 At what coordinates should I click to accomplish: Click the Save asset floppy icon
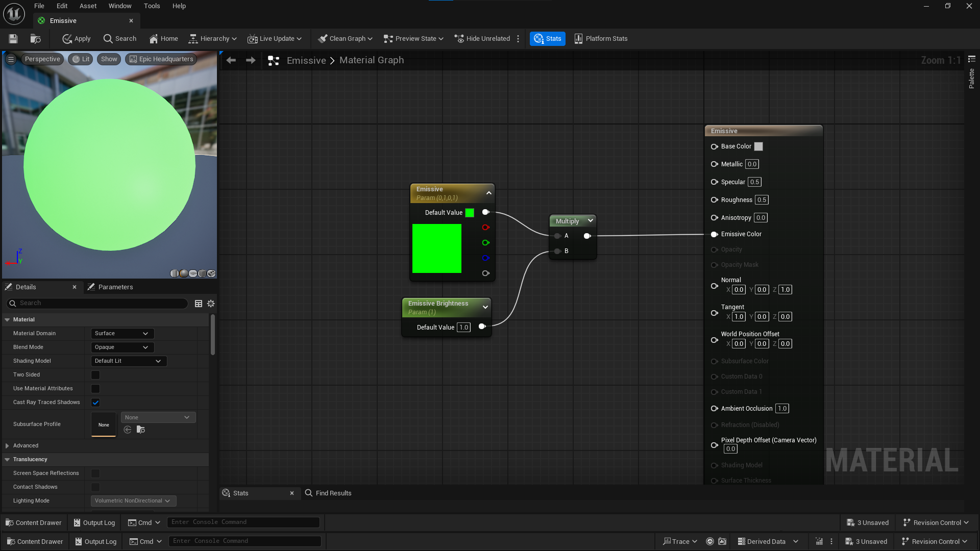point(13,39)
